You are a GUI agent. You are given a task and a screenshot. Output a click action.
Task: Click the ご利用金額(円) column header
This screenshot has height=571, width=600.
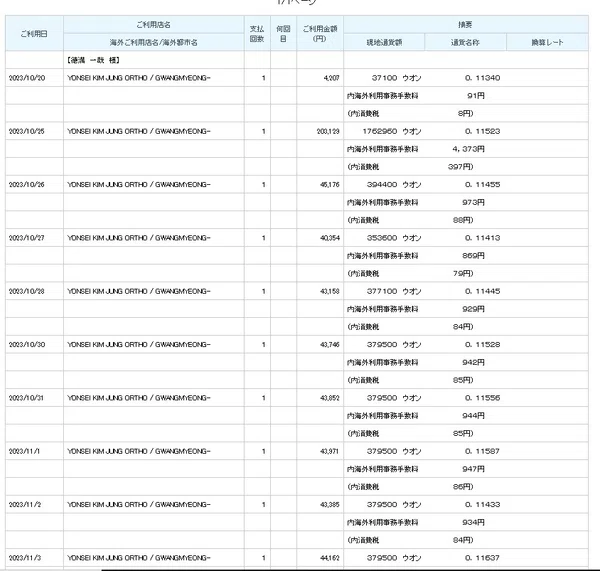tap(320, 34)
